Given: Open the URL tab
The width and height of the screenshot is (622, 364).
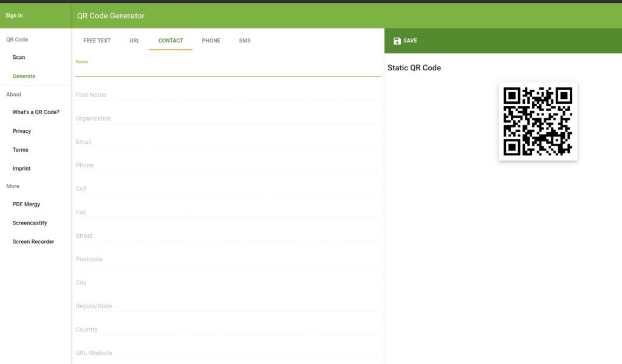Looking at the screenshot, I should pos(134,41).
